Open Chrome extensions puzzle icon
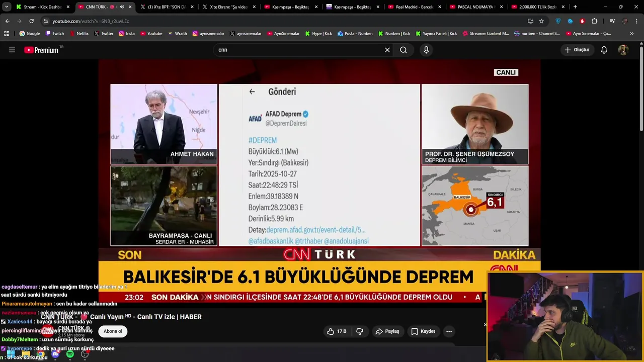 click(x=595, y=21)
